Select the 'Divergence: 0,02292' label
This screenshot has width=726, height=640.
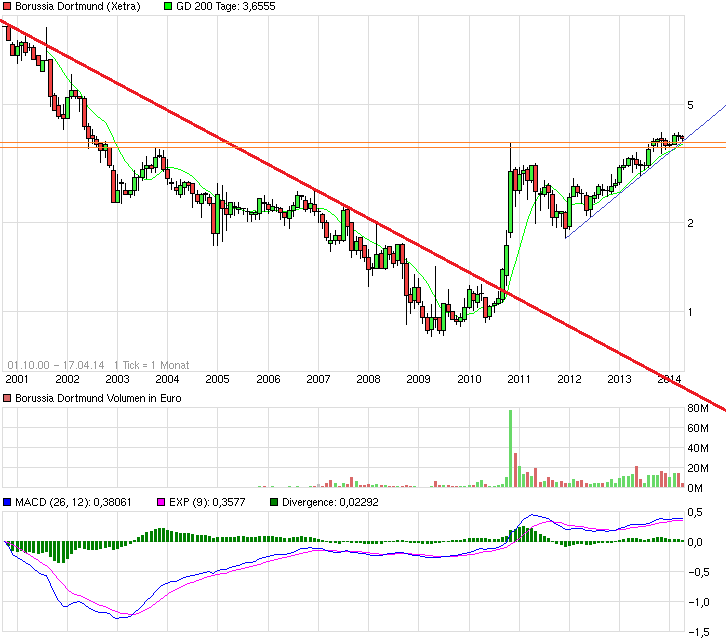click(x=330, y=502)
